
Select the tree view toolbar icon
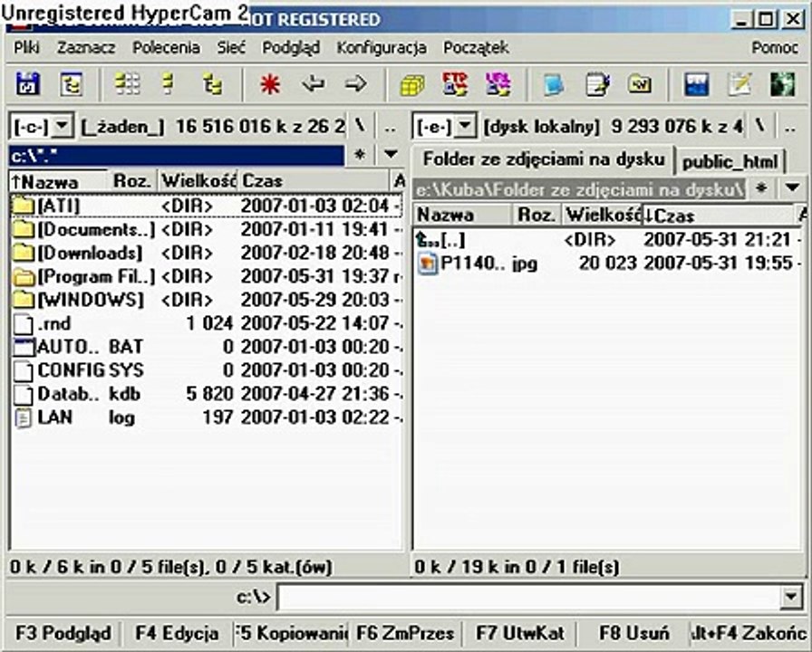click(212, 84)
